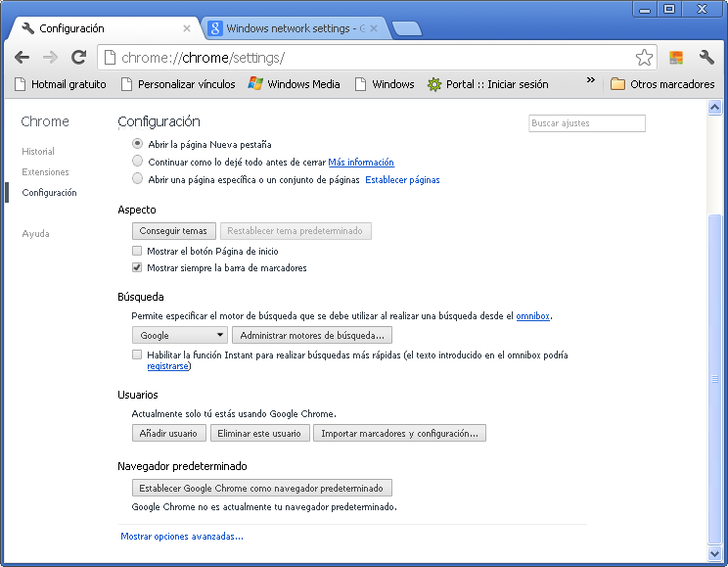728x567 pixels.
Task: Bookmark this page with star icon
Action: [x=644, y=58]
